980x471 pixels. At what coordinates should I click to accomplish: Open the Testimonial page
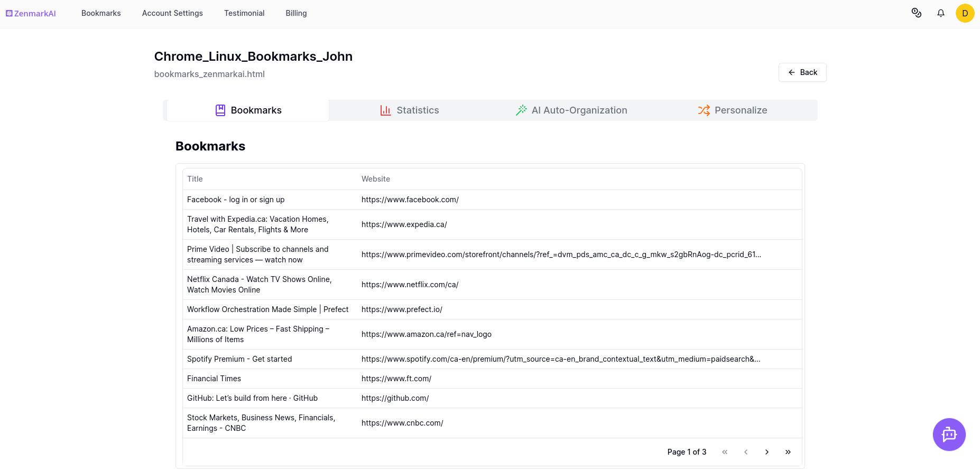[244, 13]
